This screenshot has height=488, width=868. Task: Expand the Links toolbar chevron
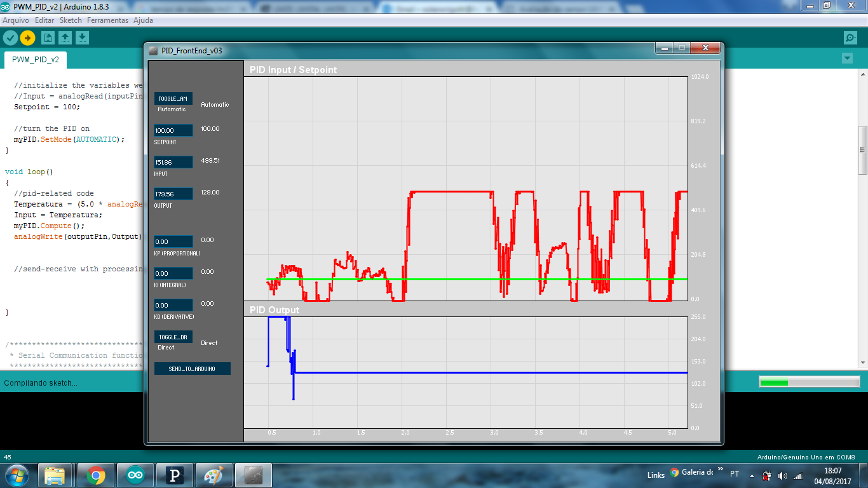point(721,468)
